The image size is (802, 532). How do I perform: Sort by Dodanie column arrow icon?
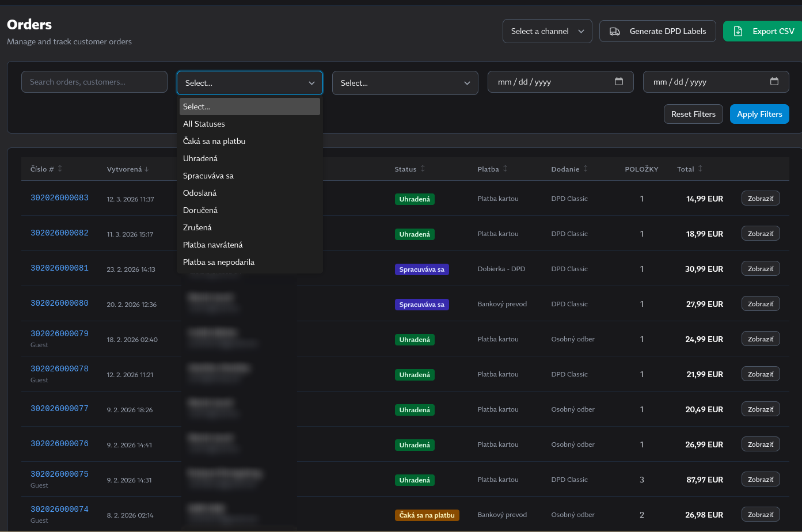pyautogui.click(x=586, y=169)
